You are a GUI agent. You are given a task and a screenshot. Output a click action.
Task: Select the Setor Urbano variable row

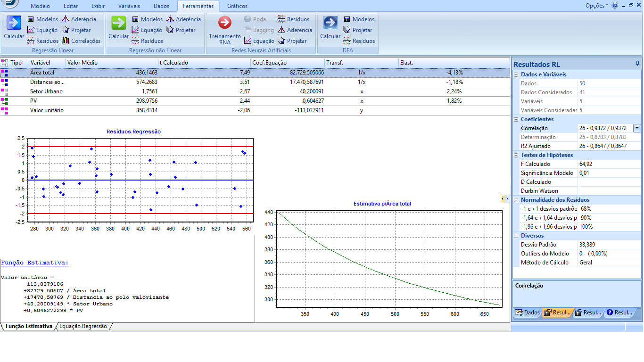255,91
